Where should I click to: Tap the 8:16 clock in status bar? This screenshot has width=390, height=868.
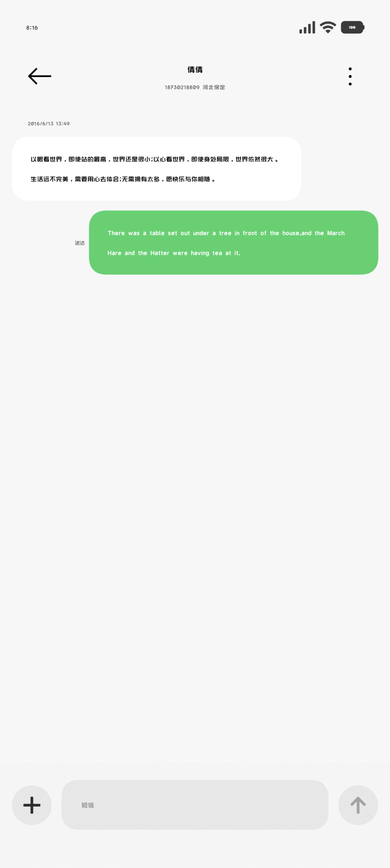[32, 28]
